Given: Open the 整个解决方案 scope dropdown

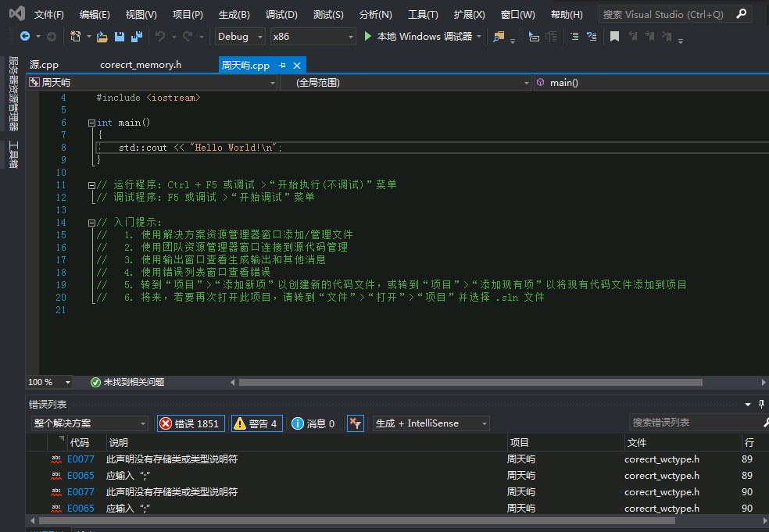Looking at the screenshot, I should point(89,423).
